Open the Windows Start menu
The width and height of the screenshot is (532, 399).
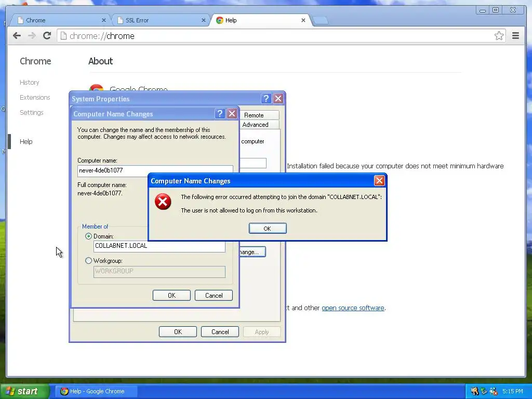(x=24, y=391)
